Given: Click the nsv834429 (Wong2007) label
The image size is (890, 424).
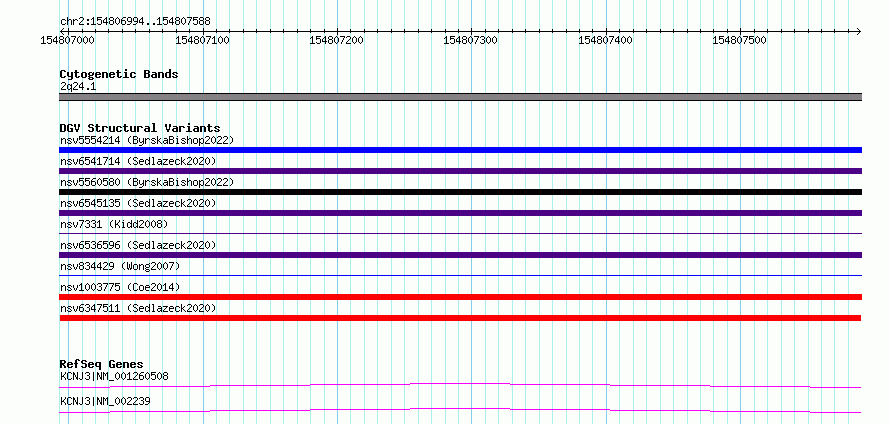Looking at the screenshot, I should pos(120,266).
